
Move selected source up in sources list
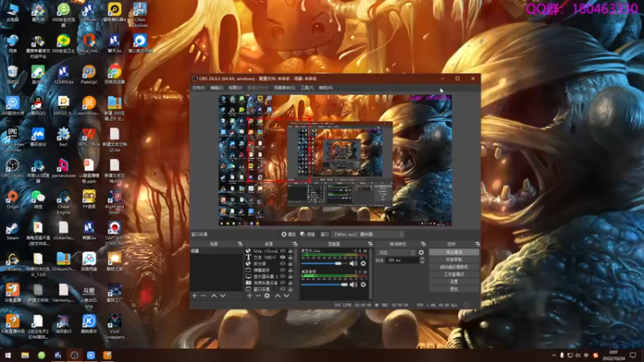tap(278, 295)
